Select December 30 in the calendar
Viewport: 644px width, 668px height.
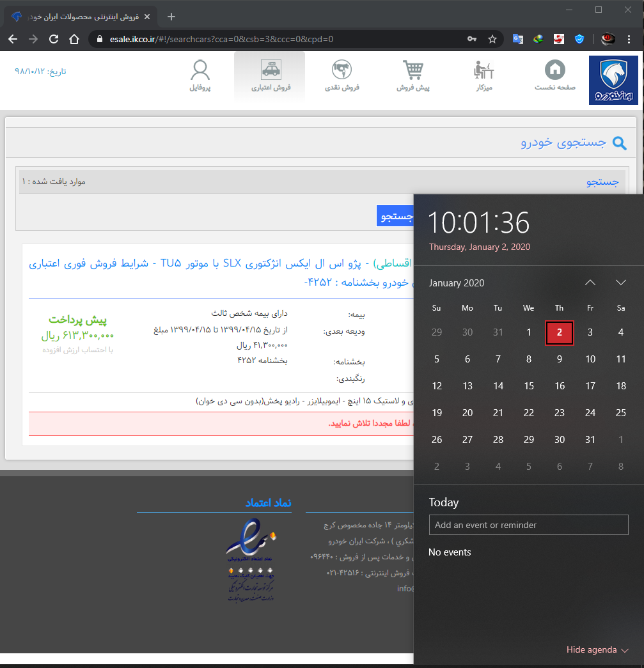point(467,332)
